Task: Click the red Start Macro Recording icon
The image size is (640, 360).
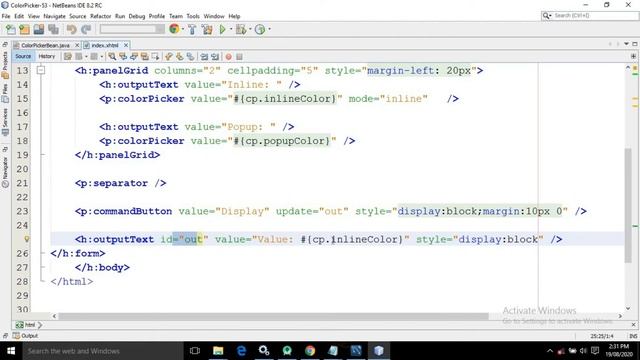Action: click(229, 57)
